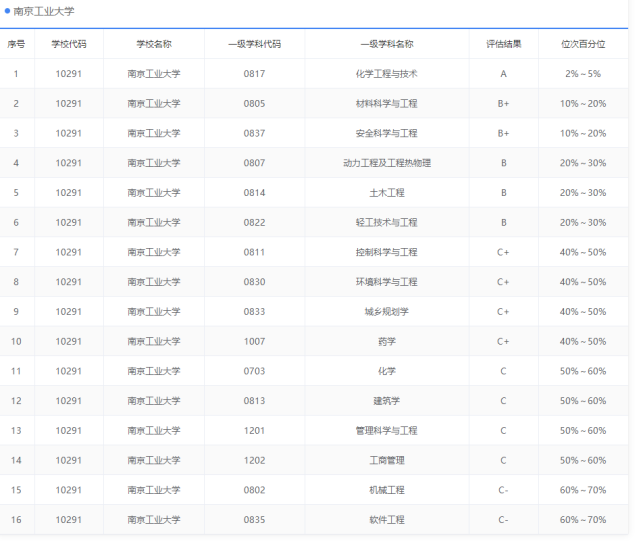Click subject code 0805
Screen dimensions: 641x546
[x=254, y=104]
